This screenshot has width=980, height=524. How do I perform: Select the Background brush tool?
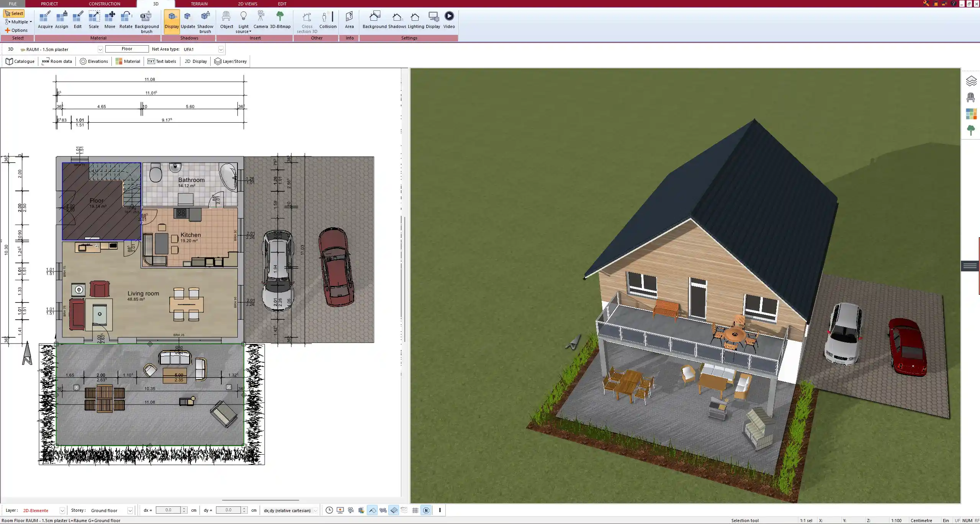coord(146,21)
